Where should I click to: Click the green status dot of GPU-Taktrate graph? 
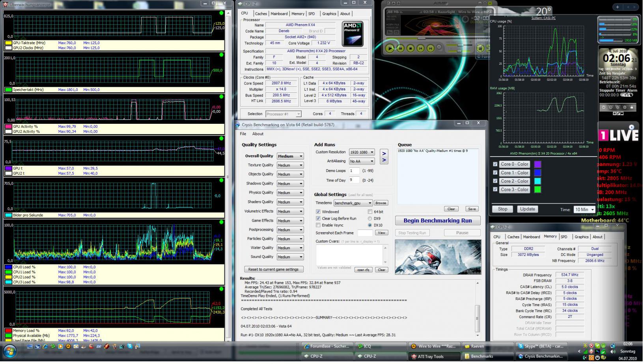pos(221,13)
